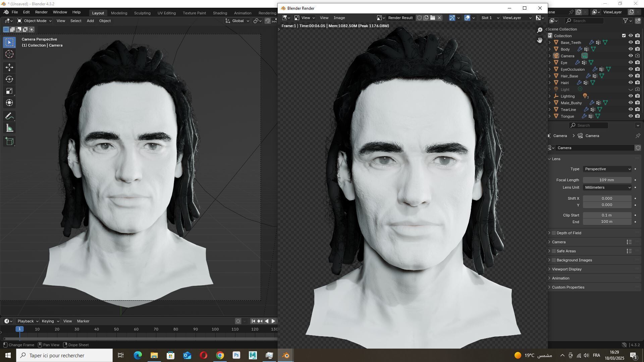Expand Viewport Display panel

tap(567, 269)
